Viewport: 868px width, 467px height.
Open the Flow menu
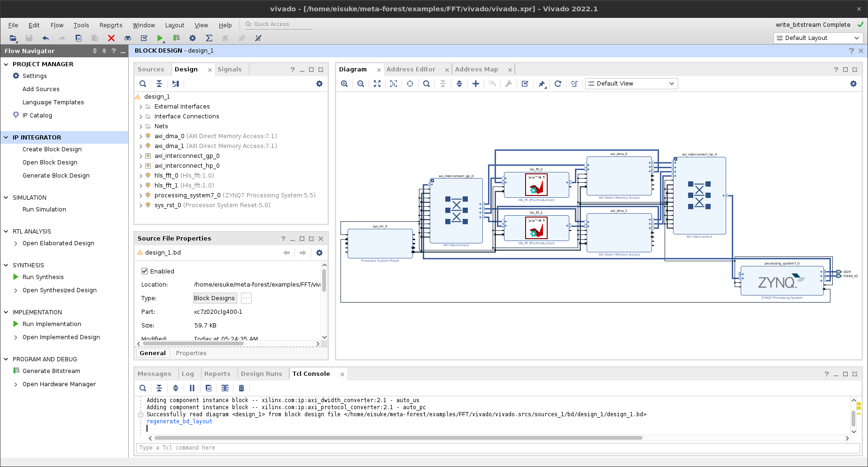(x=57, y=25)
